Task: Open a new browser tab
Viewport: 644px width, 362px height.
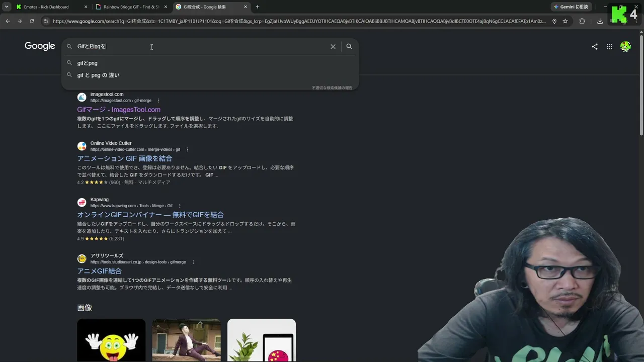Action: tap(258, 7)
